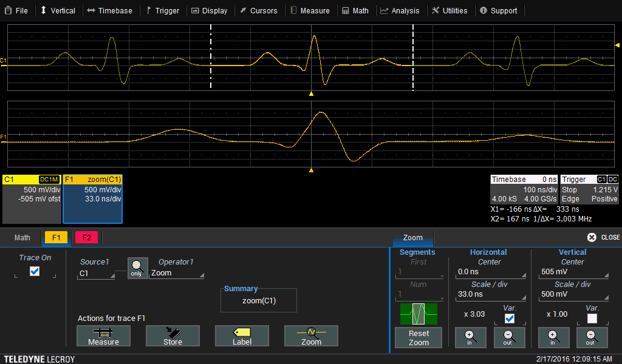Open the Operator1 Zoom dropdown
The height and width of the screenshot is (364, 622).
[x=177, y=274]
